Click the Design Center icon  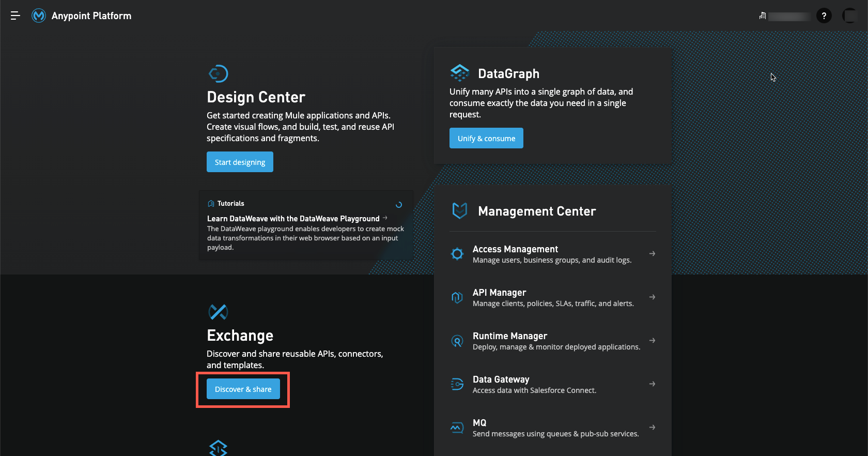pyautogui.click(x=218, y=73)
